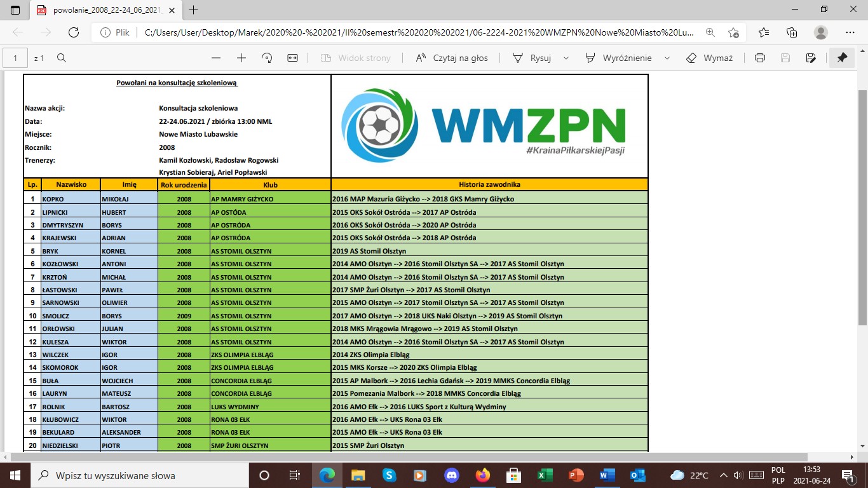Open the tab actions menu icon

pos(15,10)
